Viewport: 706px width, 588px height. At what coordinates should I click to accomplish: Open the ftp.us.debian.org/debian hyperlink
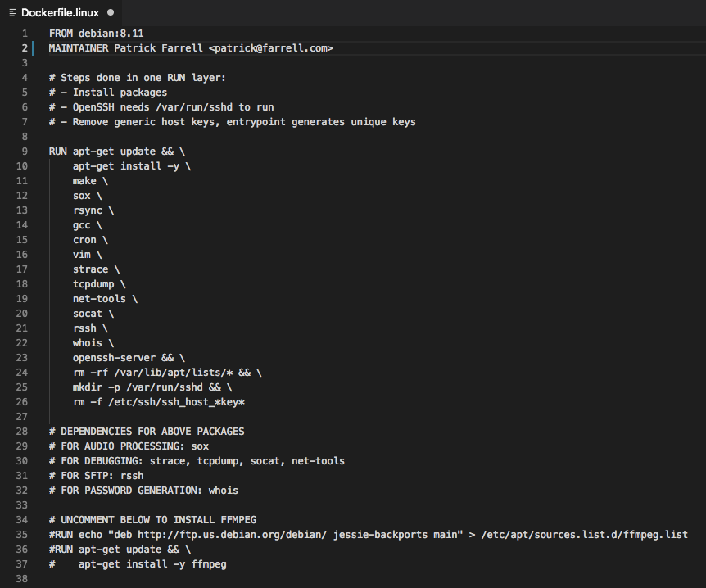coord(232,534)
